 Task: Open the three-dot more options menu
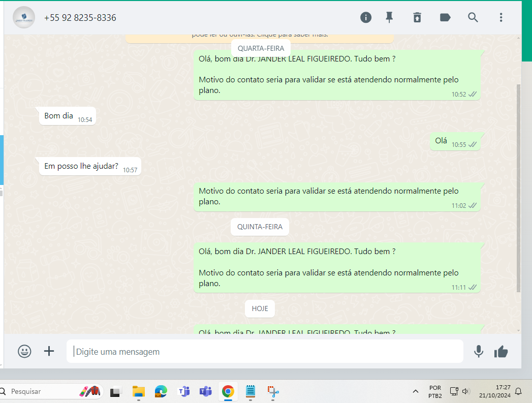[501, 17]
